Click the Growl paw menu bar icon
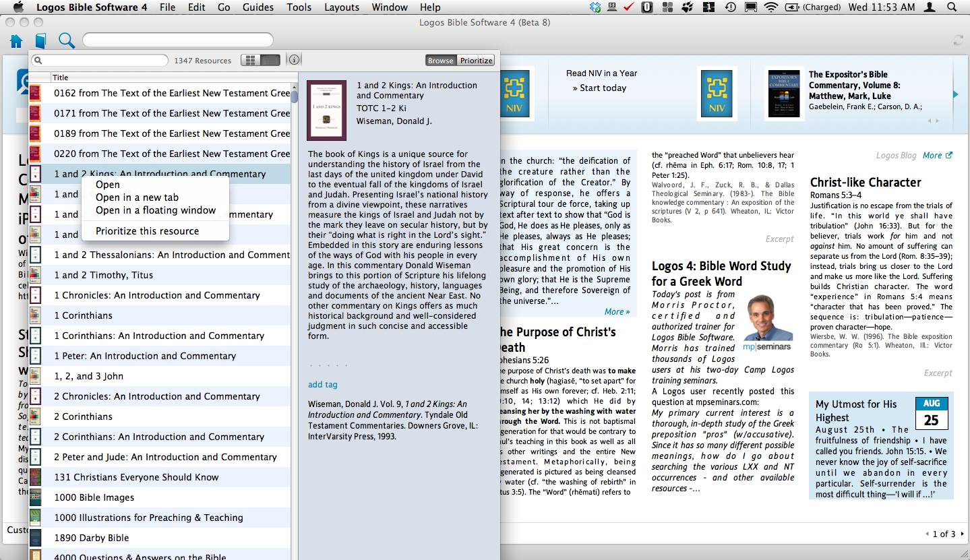The image size is (970, 560). coord(688,7)
